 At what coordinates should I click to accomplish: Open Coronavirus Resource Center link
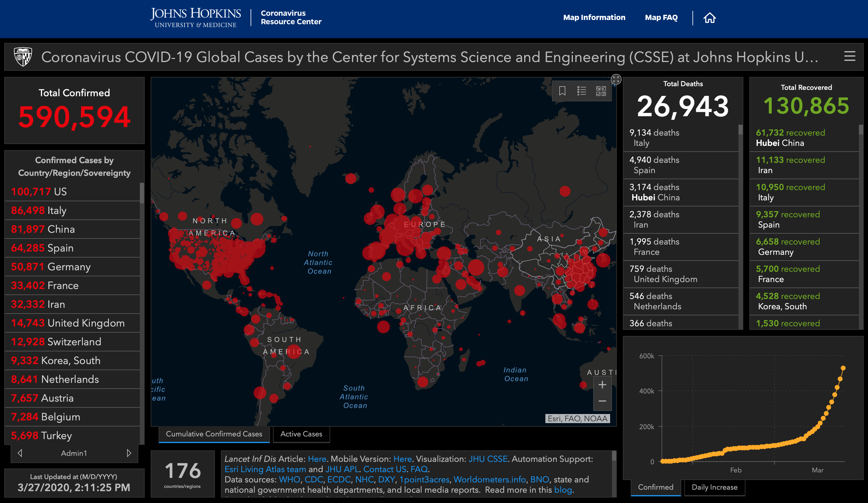(291, 17)
